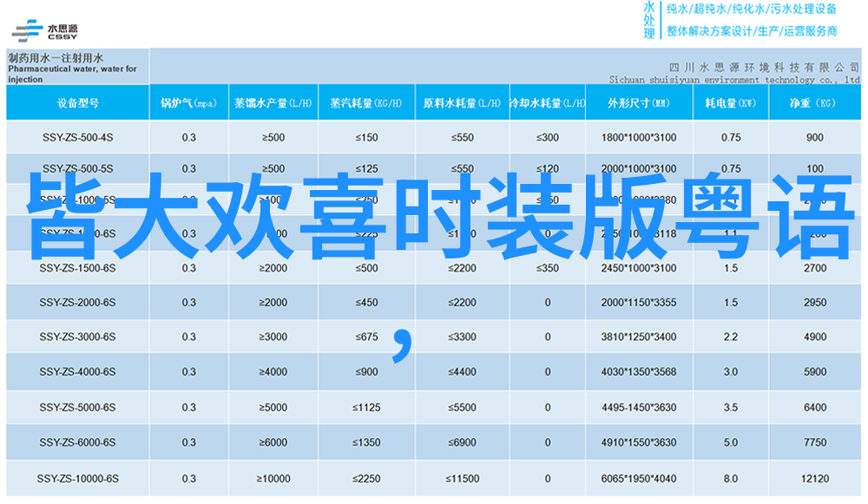This screenshot has width=868, height=504.
Task: Click the 整体解决方案设计/生产/运营服务商 text
Action: point(752,31)
